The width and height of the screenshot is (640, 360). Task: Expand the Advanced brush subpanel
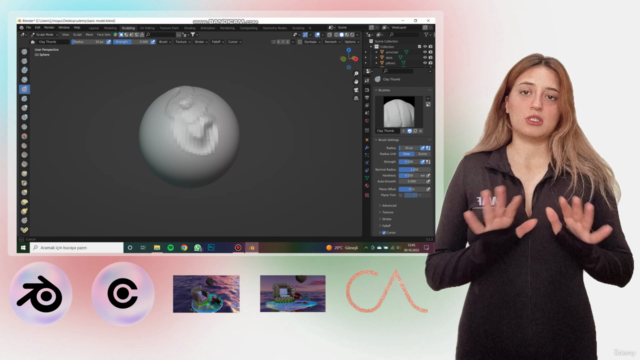388,206
